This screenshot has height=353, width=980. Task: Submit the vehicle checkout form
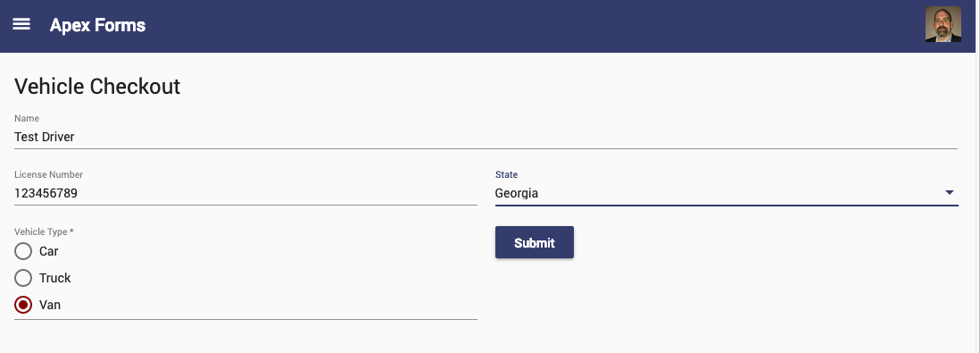coord(535,242)
